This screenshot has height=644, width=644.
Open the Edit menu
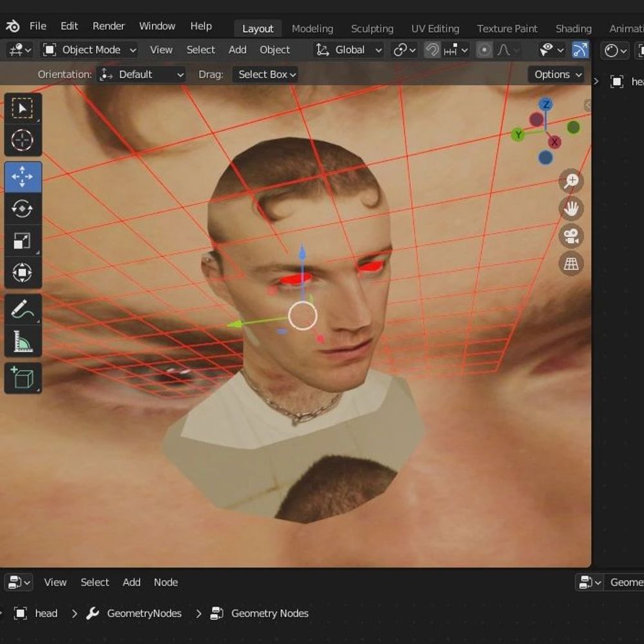pos(70,26)
